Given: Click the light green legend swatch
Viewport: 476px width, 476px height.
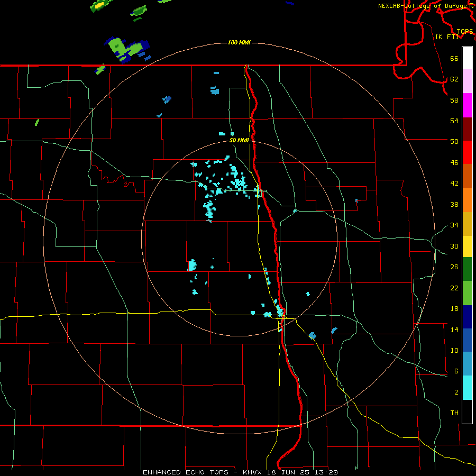Looking at the screenshot, I should pos(467,293).
